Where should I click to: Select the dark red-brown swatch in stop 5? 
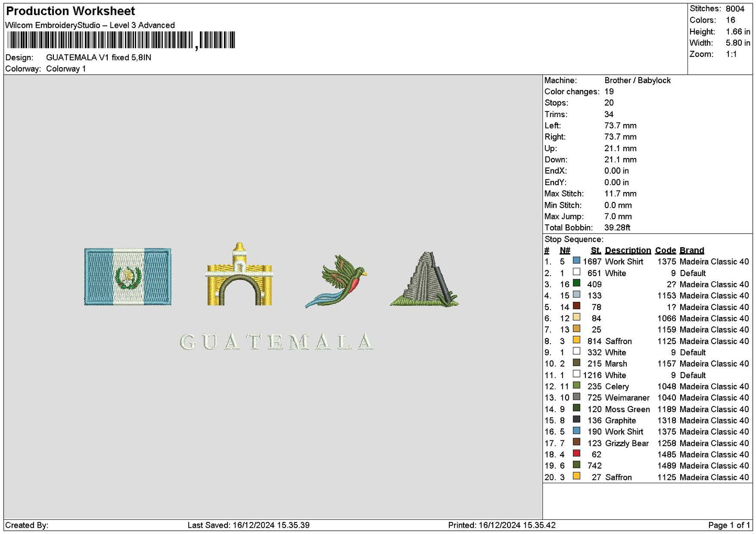576,306
